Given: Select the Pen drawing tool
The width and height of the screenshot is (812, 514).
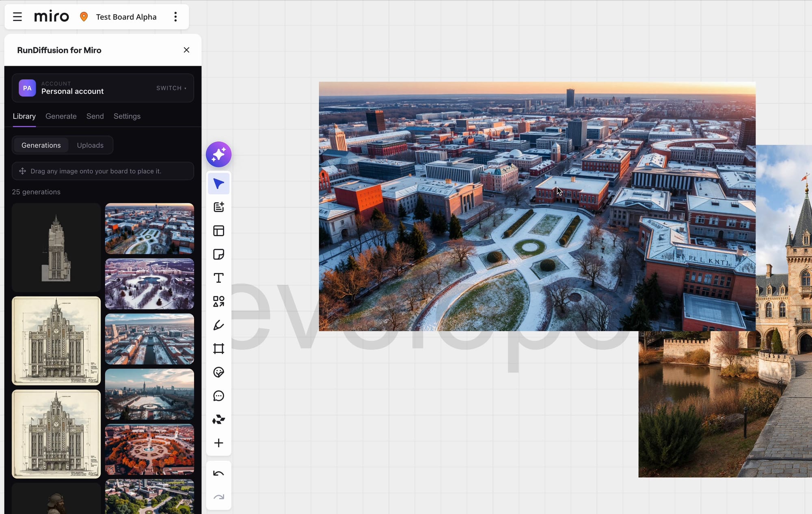Looking at the screenshot, I should click(218, 325).
